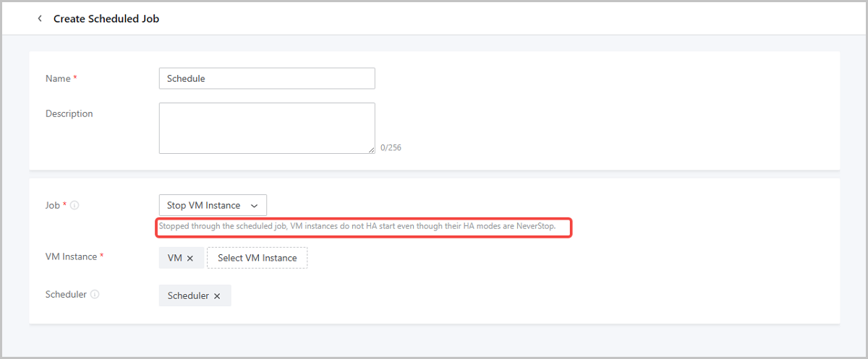Click the Name field label

click(x=58, y=79)
